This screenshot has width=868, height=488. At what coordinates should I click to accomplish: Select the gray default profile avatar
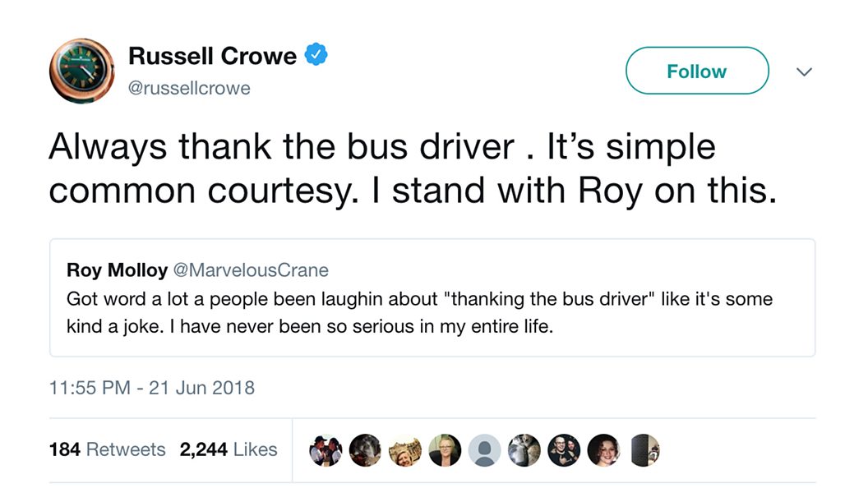point(484,450)
